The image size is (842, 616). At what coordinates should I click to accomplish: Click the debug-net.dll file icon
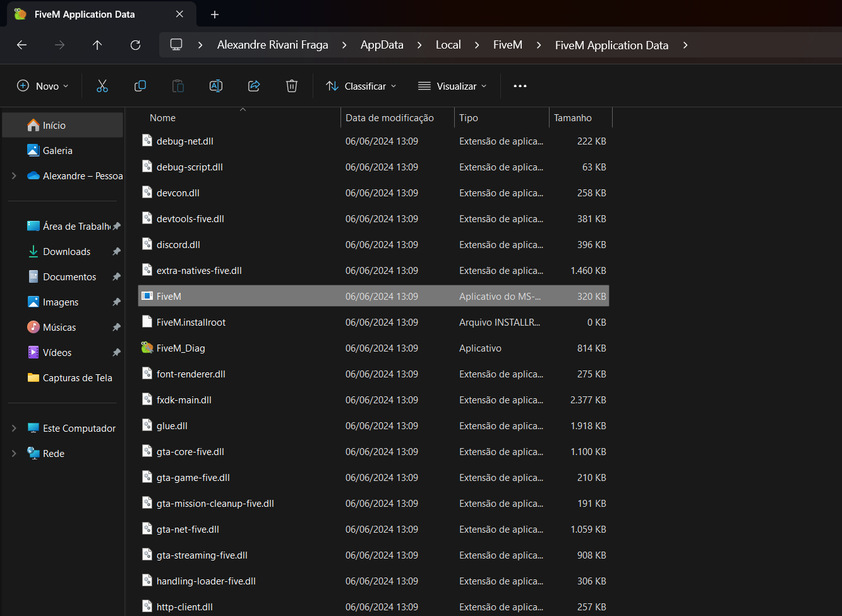click(147, 141)
